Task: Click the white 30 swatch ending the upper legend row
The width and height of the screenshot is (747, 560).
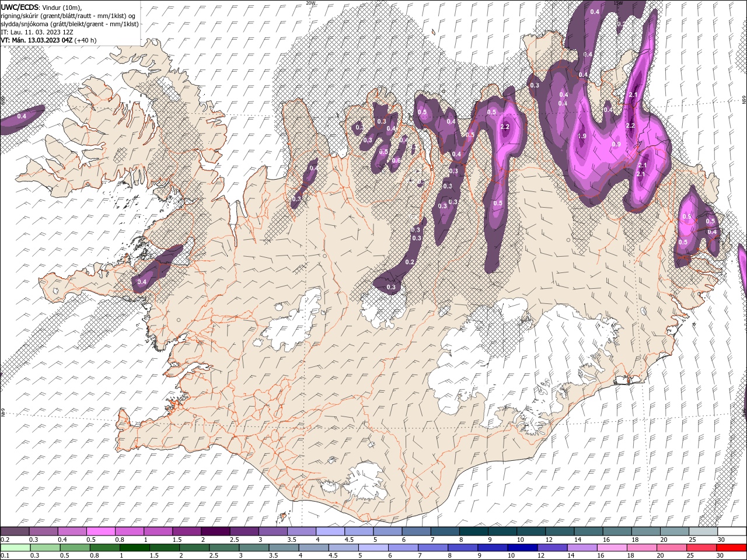Action: [x=732, y=531]
